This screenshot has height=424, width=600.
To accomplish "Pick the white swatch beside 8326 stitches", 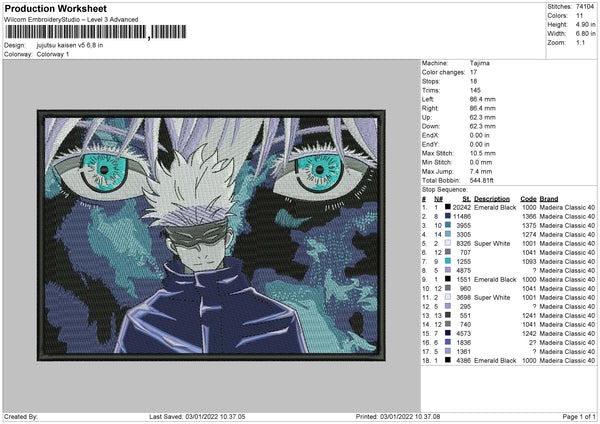I will point(447,243).
